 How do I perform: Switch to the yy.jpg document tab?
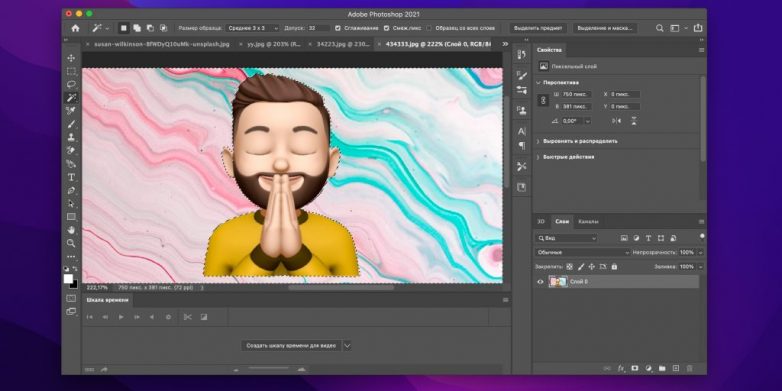click(274, 44)
